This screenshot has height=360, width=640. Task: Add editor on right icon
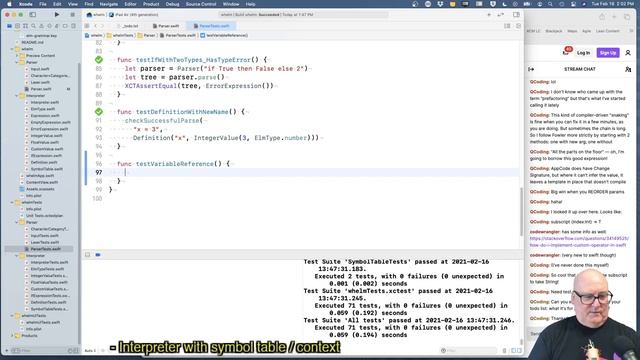point(518,26)
